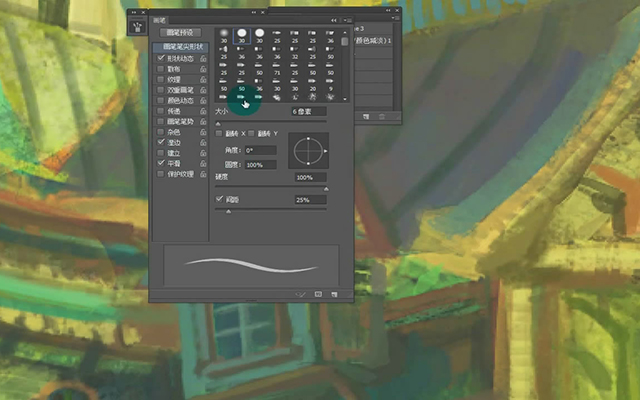Open the Brush panel flyout menu
Viewport: 640px width, 400px height.
pos(348,20)
